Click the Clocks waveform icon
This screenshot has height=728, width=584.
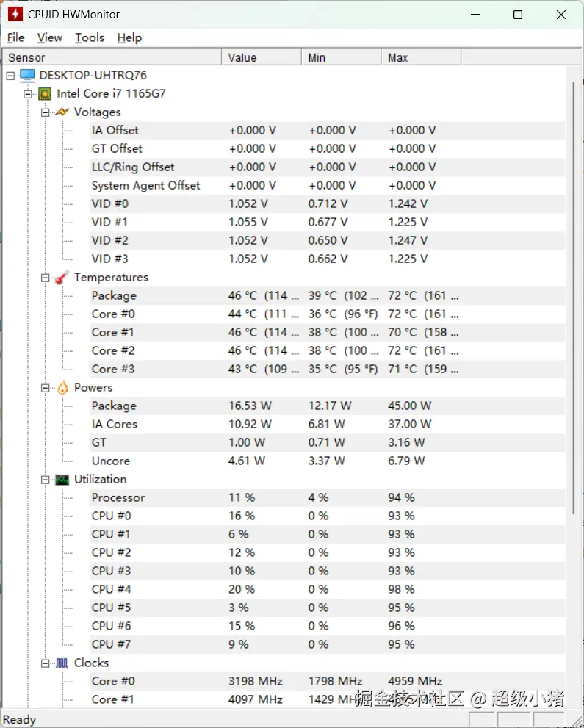[62, 663]
